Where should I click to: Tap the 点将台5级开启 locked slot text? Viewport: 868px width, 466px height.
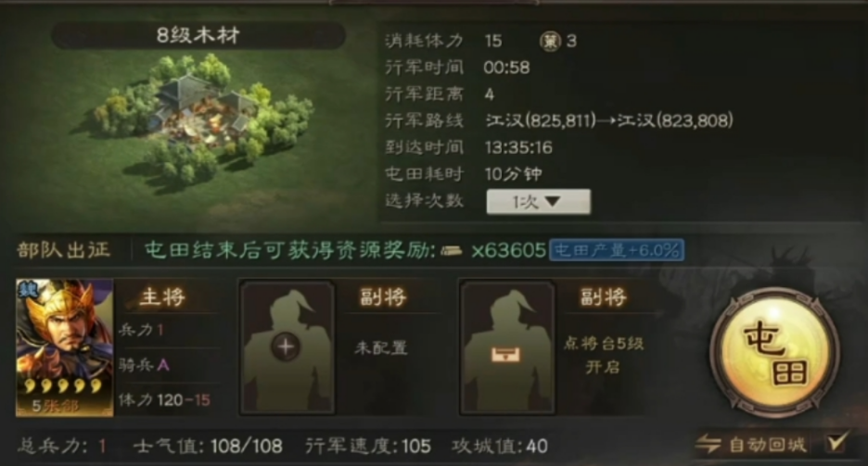click(604, 355)
